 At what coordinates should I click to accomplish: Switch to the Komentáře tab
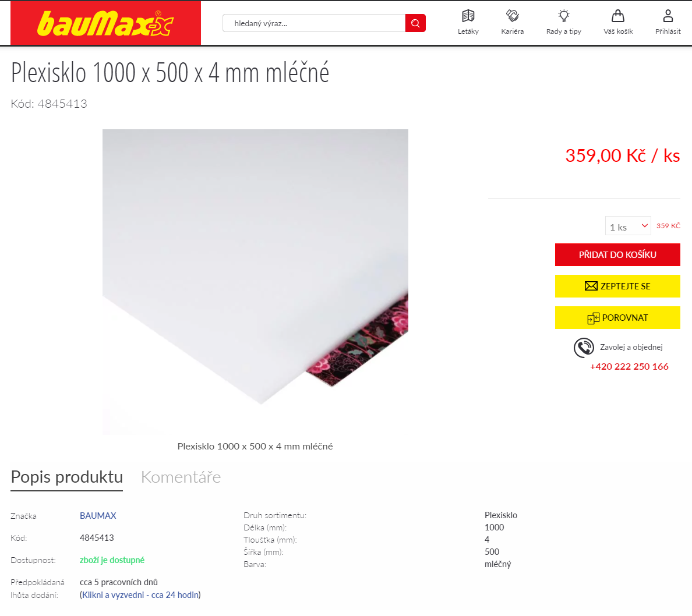pyautogui.click(x=181, y=477)
